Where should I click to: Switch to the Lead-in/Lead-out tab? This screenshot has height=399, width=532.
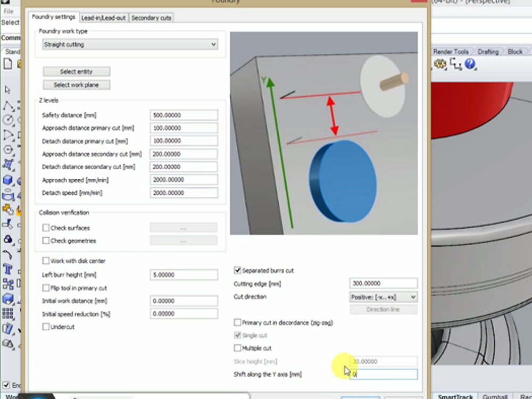coord(104,18)
